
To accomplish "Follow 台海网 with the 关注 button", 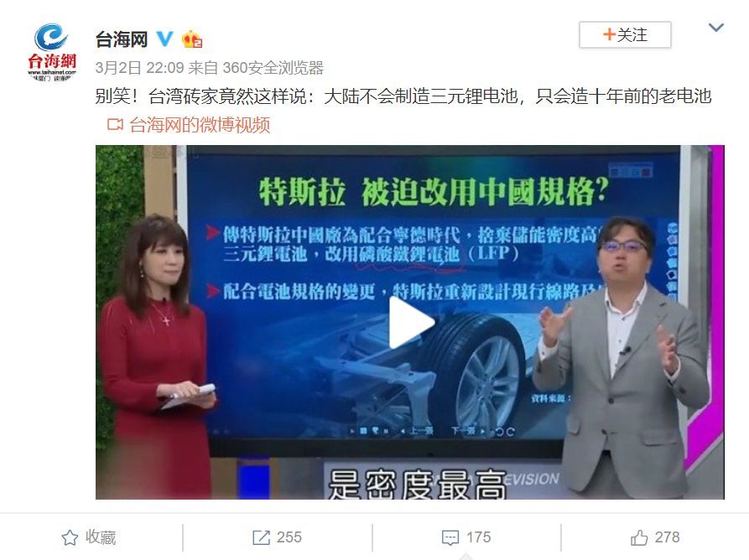I will coord(625,35).
